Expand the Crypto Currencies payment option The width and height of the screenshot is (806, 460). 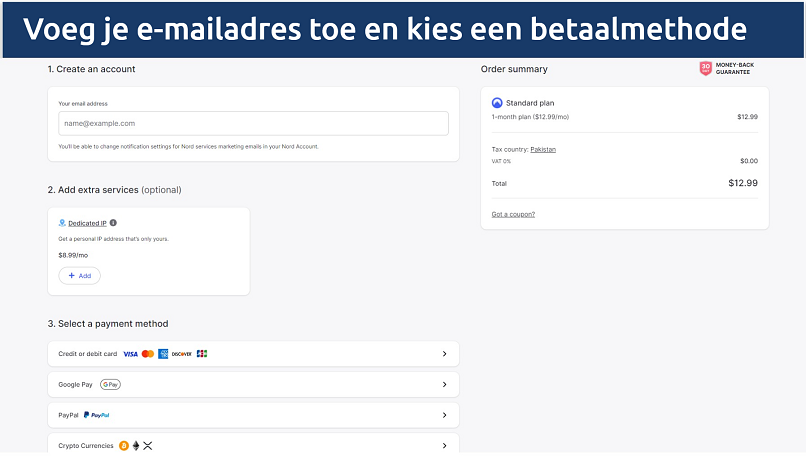[x=444, y=446]
